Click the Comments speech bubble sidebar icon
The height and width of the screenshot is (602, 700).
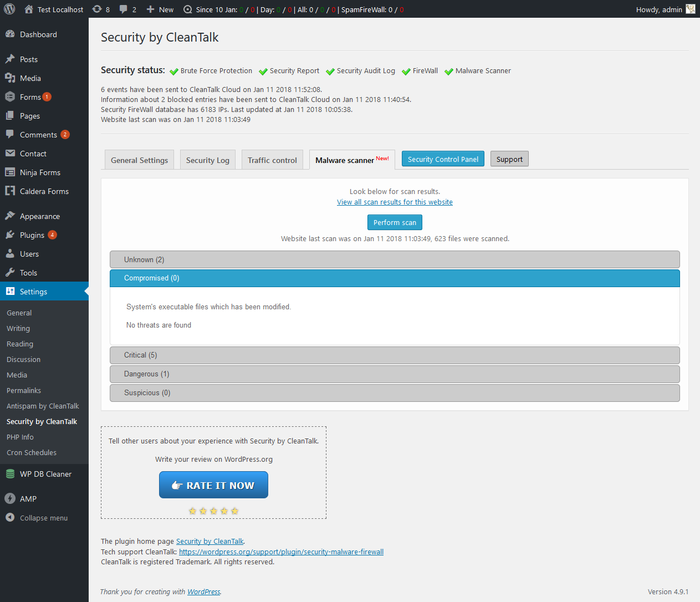point(10,135)
